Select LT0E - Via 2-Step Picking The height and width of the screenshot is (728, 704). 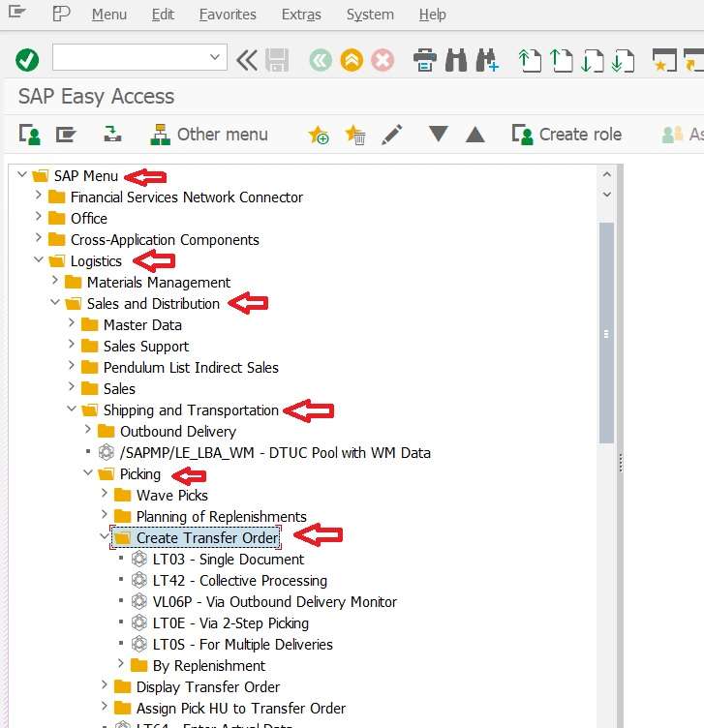coord(230,623)
